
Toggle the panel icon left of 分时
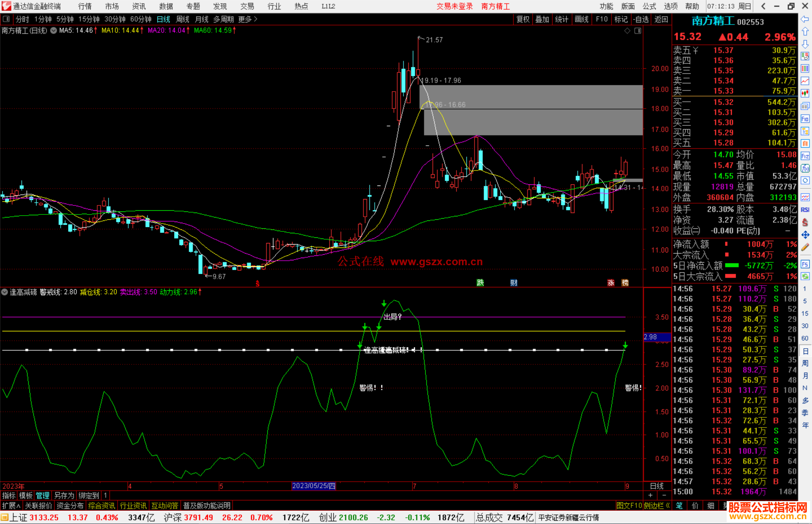click(x=6, y=19)
